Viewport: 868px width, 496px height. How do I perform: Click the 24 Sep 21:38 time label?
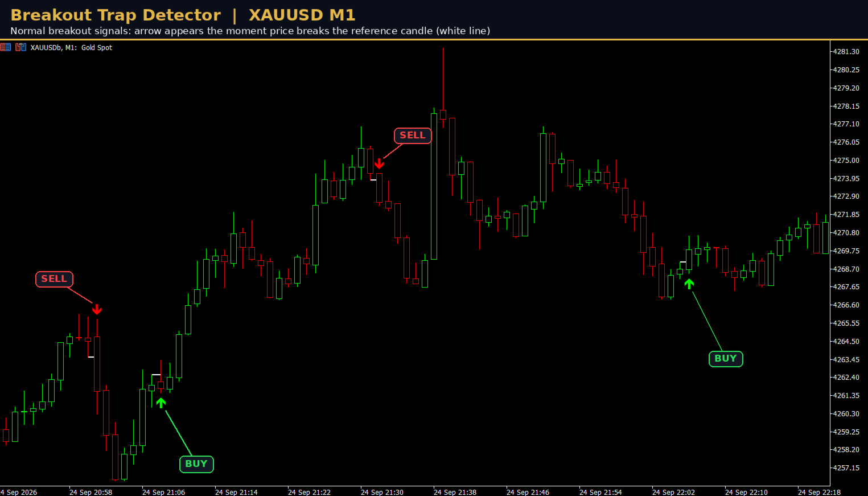click(455, 492)
